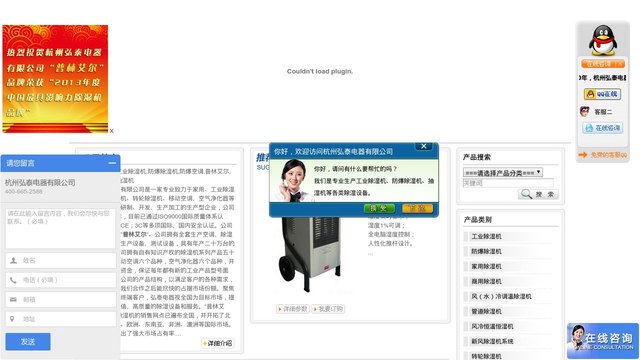Open the blue 在线咨询 badge in QQ panel
640x360 pixels.
point(602,128)
